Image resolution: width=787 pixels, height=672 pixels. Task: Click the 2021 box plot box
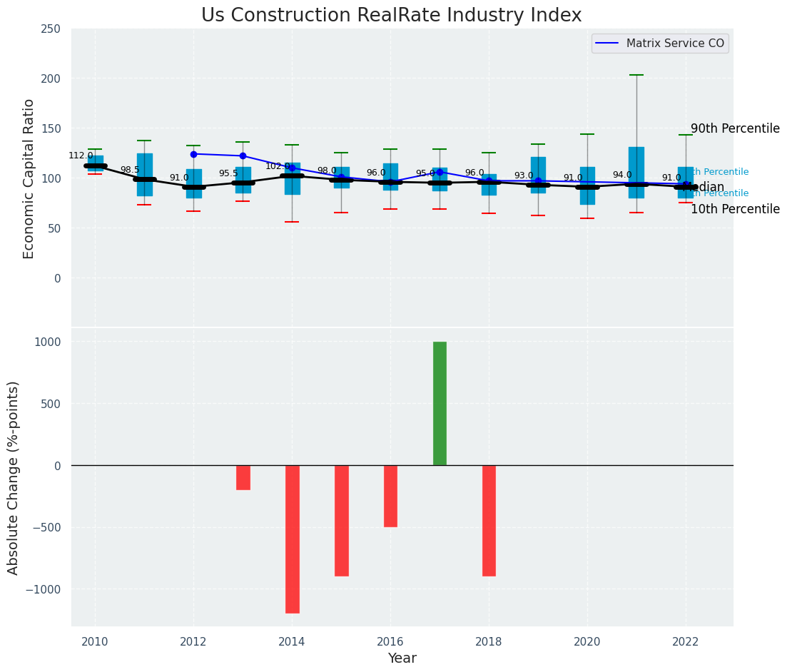[x=636, y=172]
